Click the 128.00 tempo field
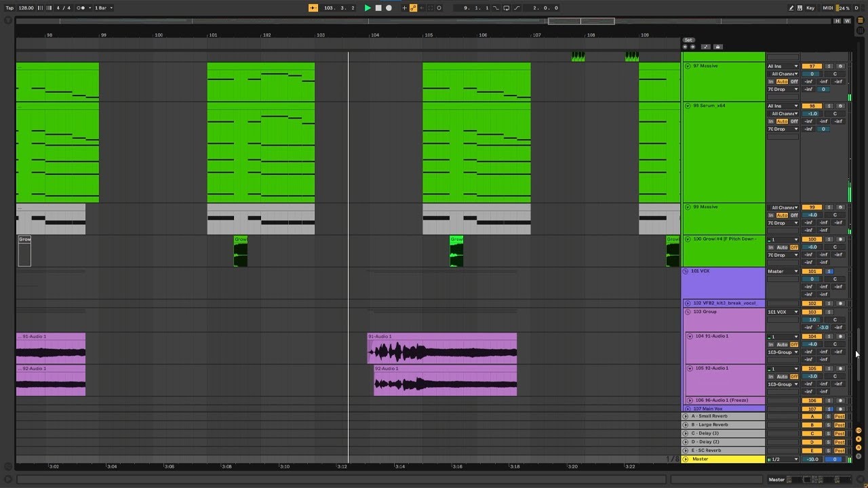Image resolution: width=868 pixels, height=488 pixels. tap(26, 7)
